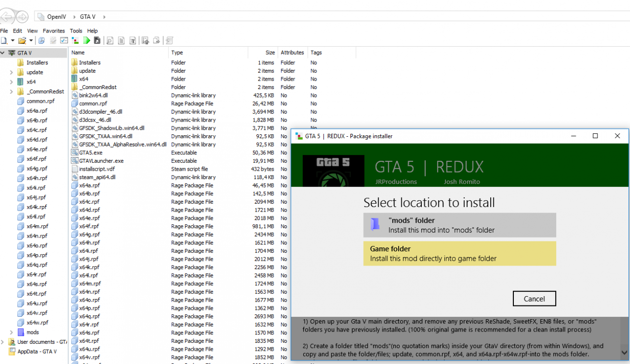The image size is (630, 364).
Task: Expand User documents tree node
Action: coord(2,342)
